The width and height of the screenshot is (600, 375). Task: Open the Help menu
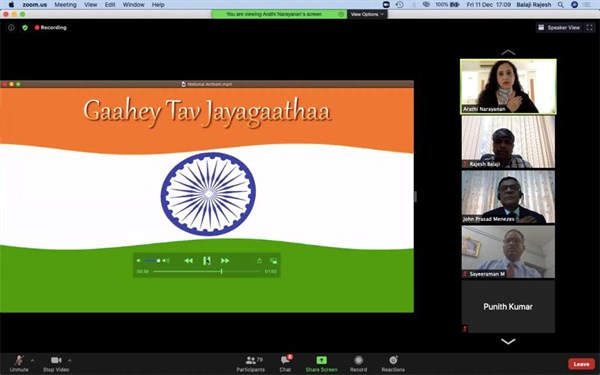click(158, 5)
